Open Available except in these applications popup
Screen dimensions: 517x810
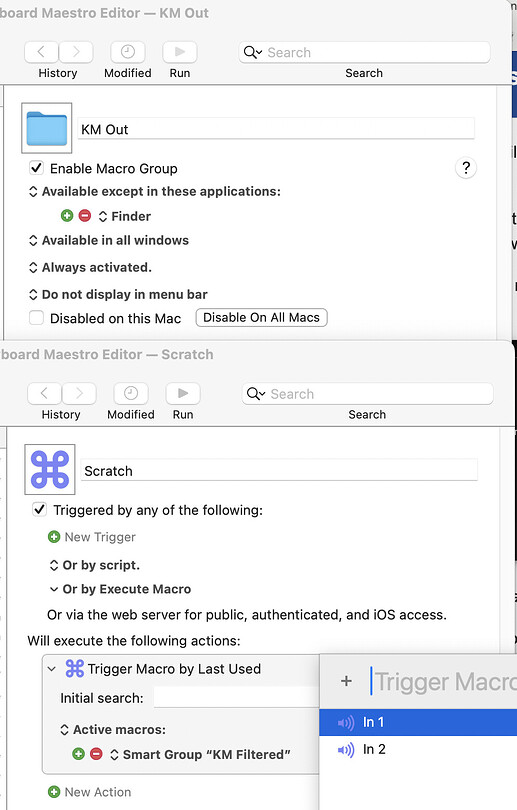click(x=154, y=192)
